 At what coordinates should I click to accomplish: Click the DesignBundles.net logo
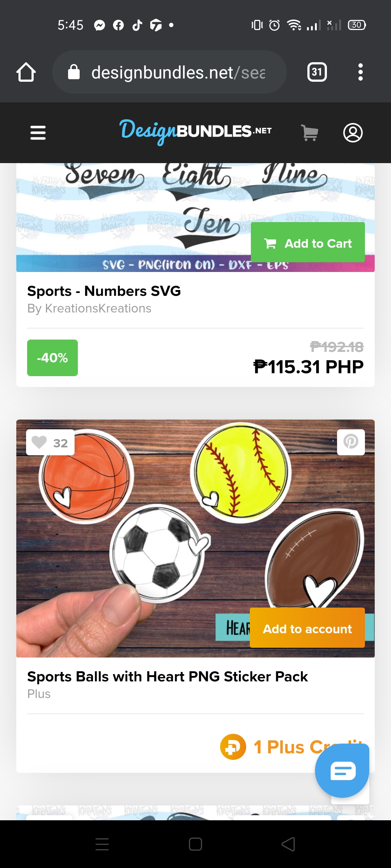[x=195, y=132]
